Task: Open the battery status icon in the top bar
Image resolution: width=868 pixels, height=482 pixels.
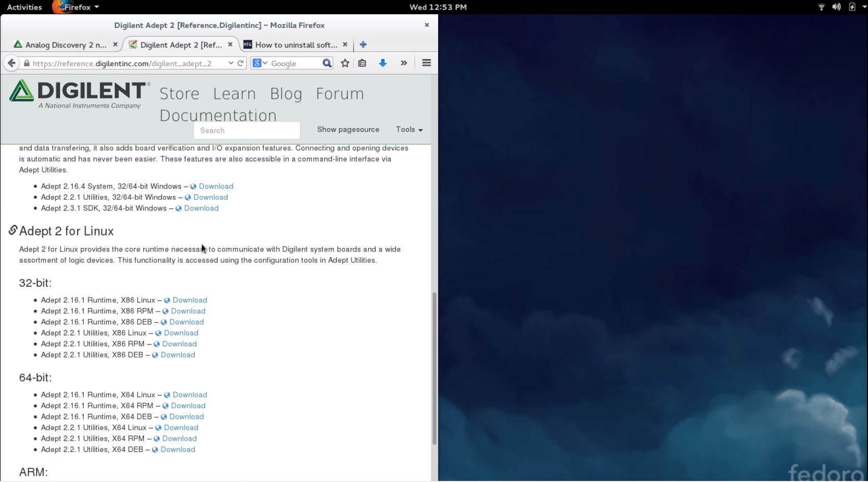Action: [852, 7]
